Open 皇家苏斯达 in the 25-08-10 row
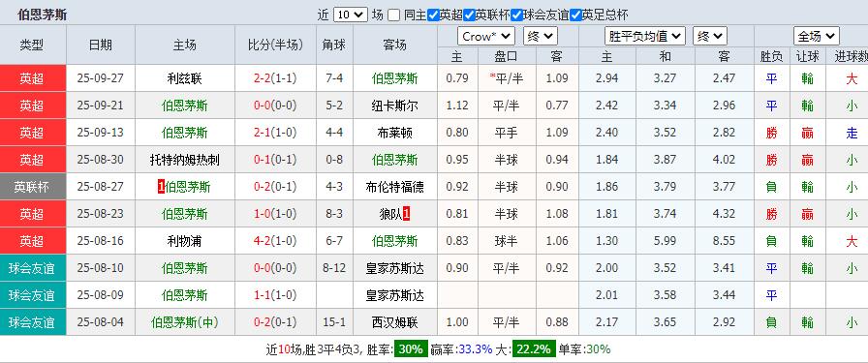Image resolution: width=868 pixels, height=363 pixels. tap(394, 268)
